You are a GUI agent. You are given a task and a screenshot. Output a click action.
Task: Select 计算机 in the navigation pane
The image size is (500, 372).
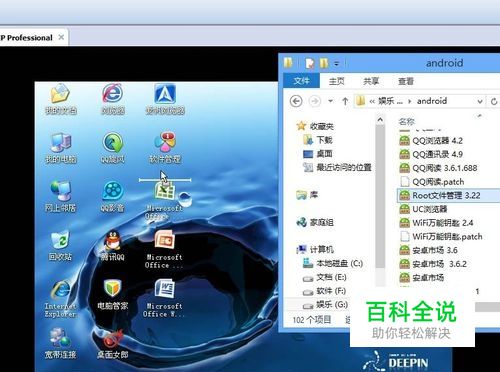(x=315, y=249)
